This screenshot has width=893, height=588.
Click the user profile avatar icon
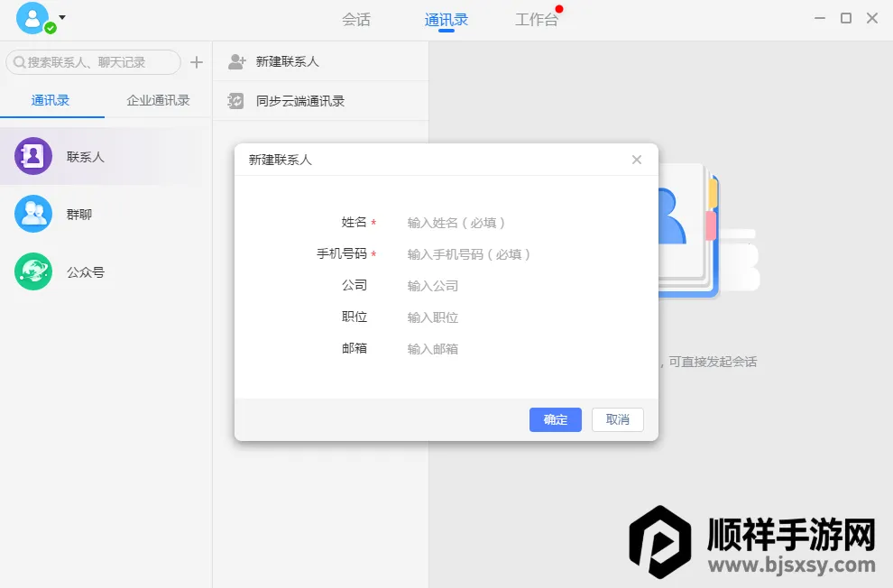(x=32, y=18)
